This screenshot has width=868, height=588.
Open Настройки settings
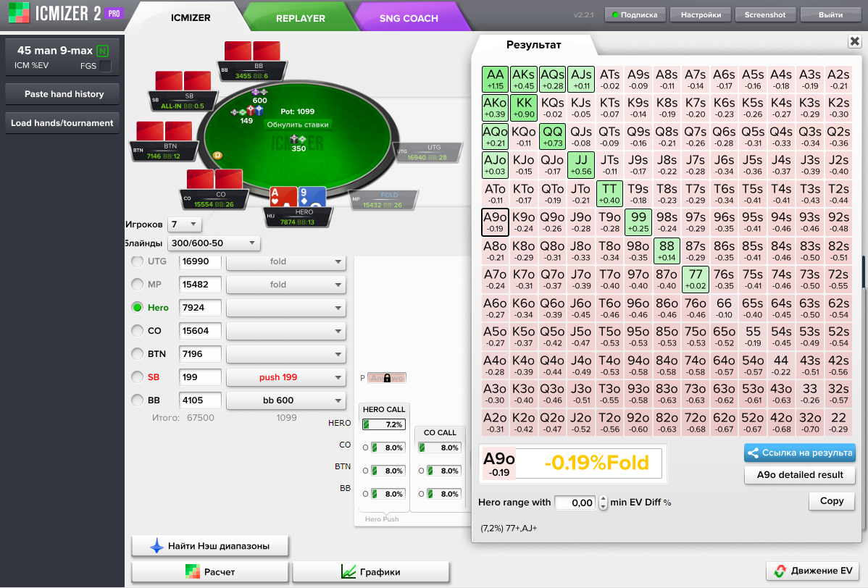pyautogui.click(x=701, y=15)
